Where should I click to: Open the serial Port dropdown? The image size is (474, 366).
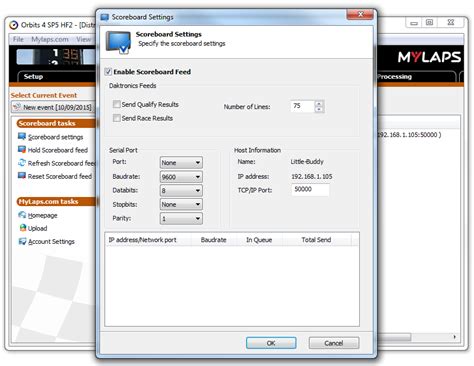point(181,163)
